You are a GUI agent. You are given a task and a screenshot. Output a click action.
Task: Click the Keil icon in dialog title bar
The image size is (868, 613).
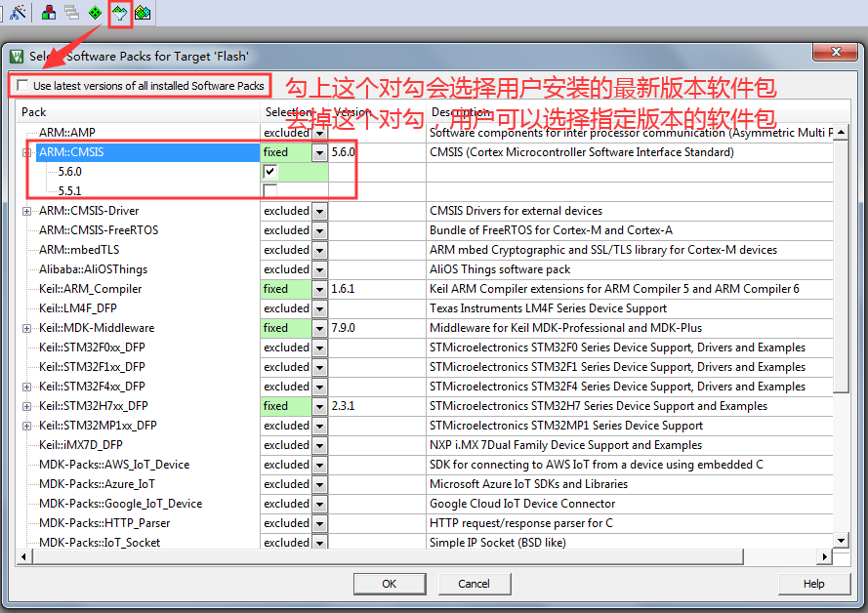tap(17, 57)
